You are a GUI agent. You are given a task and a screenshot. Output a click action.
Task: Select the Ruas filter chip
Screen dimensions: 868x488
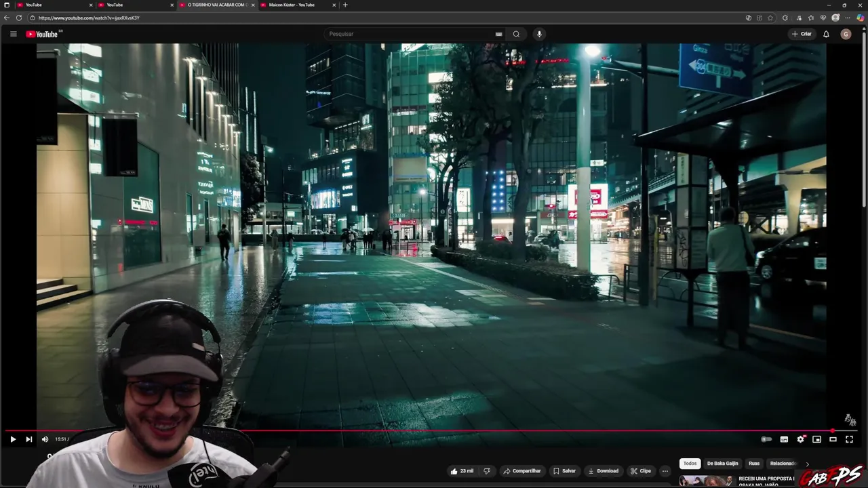click(754, 464)
